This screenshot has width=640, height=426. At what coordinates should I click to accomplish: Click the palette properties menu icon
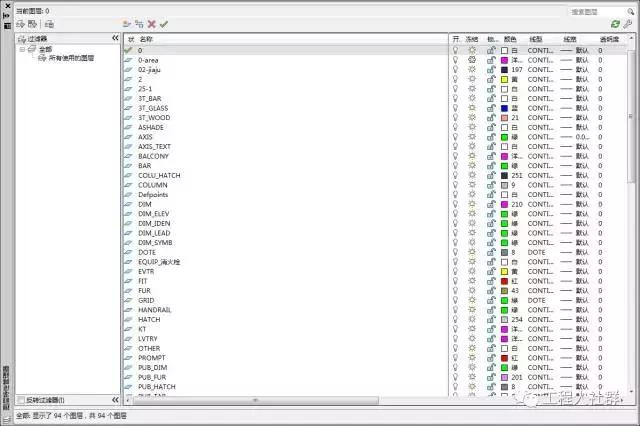(7, 26)
